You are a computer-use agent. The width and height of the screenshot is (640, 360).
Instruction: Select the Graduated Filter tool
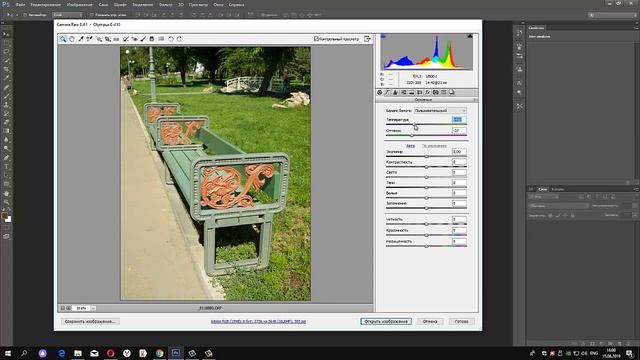[x=152, y=39]
